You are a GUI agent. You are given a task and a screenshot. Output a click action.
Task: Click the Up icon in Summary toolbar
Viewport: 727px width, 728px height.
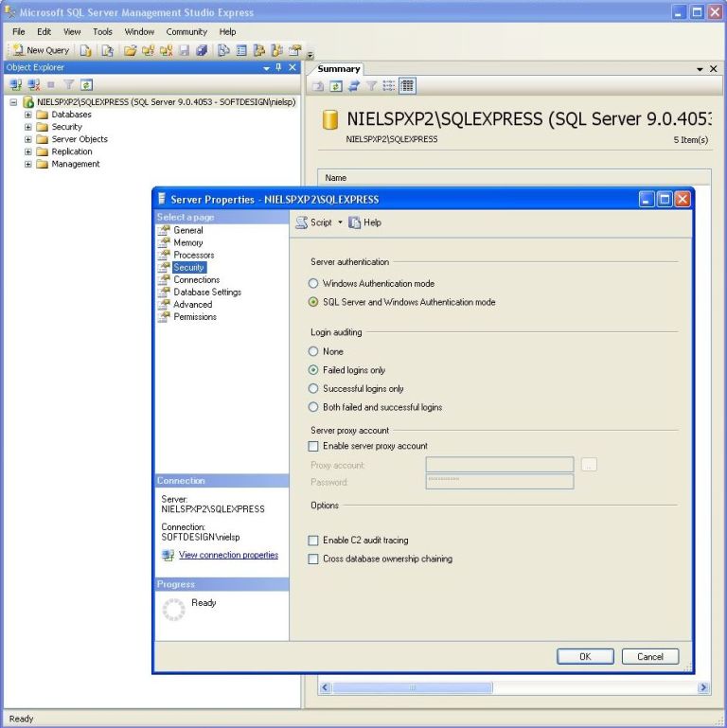coord(318,86)
